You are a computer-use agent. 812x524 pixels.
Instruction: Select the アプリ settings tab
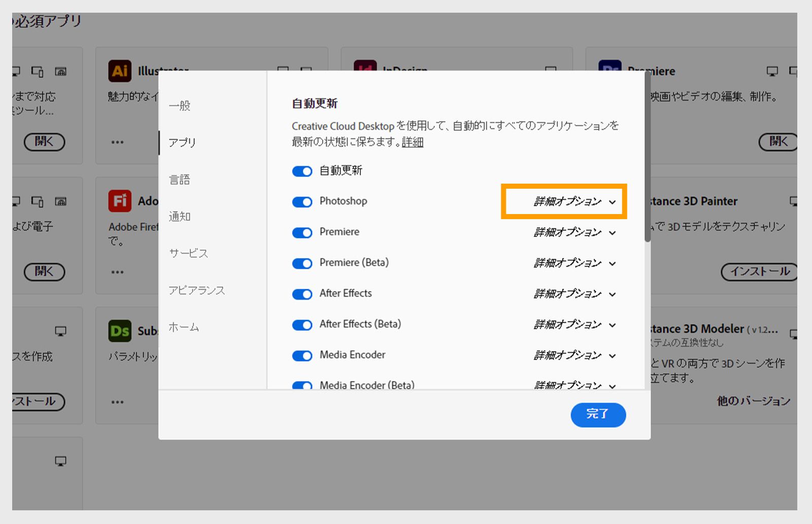point(182,143)
